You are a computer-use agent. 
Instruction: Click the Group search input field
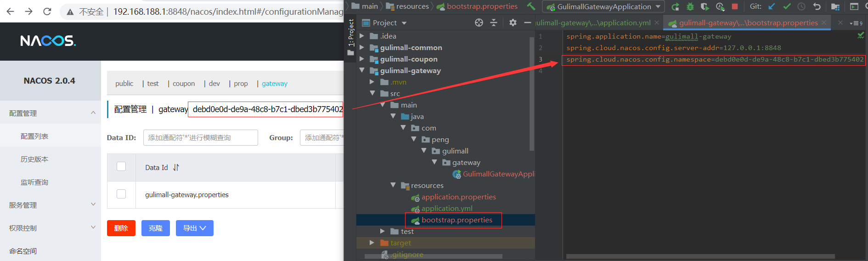[x=321, y=138]
